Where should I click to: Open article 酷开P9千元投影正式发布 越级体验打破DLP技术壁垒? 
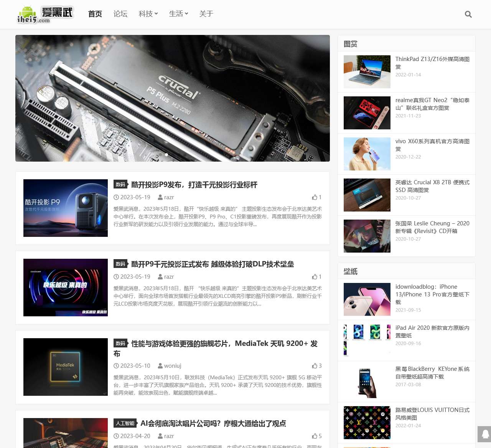coord(213,264)
